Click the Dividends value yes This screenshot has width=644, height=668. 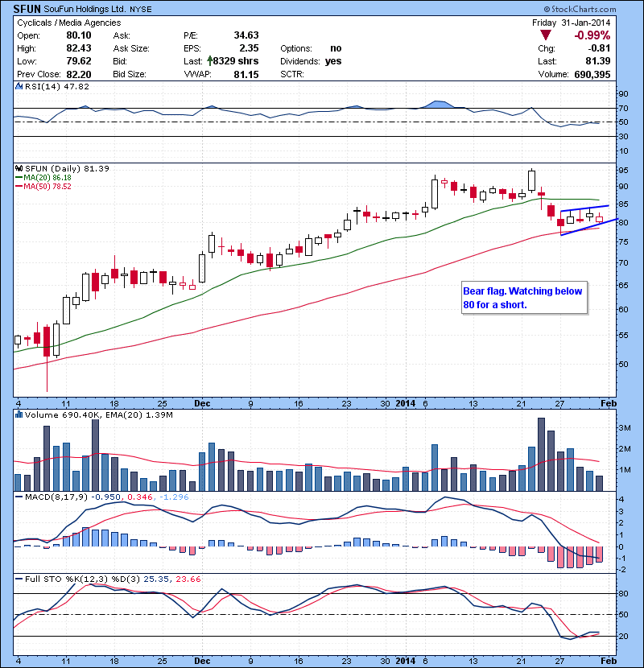[333, 61]
